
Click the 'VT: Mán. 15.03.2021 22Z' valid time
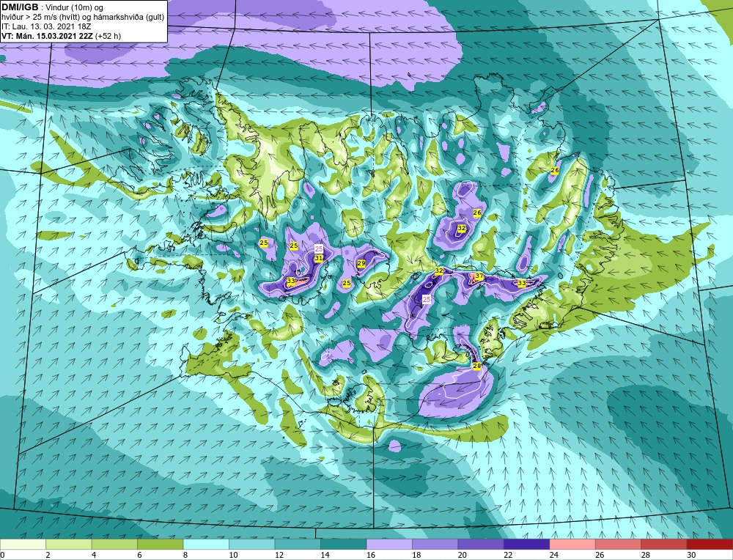point(47,35)
